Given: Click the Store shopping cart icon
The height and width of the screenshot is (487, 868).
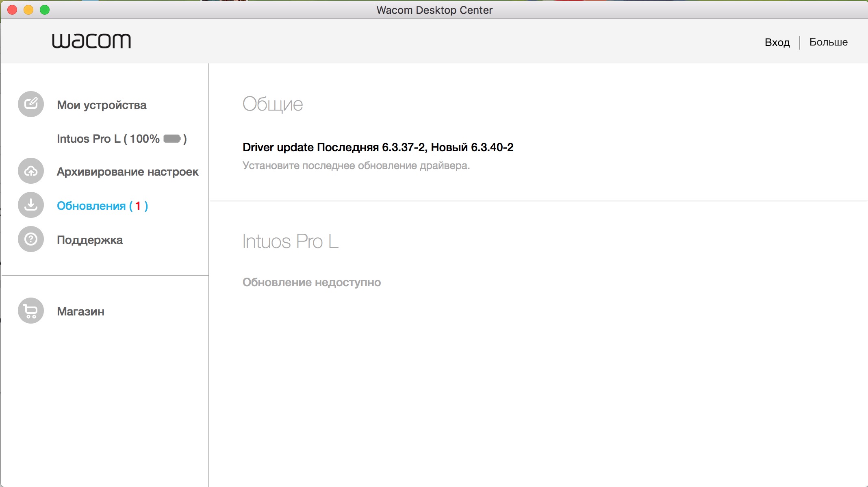Looking at the screenshot, I should tap(31, 311).
